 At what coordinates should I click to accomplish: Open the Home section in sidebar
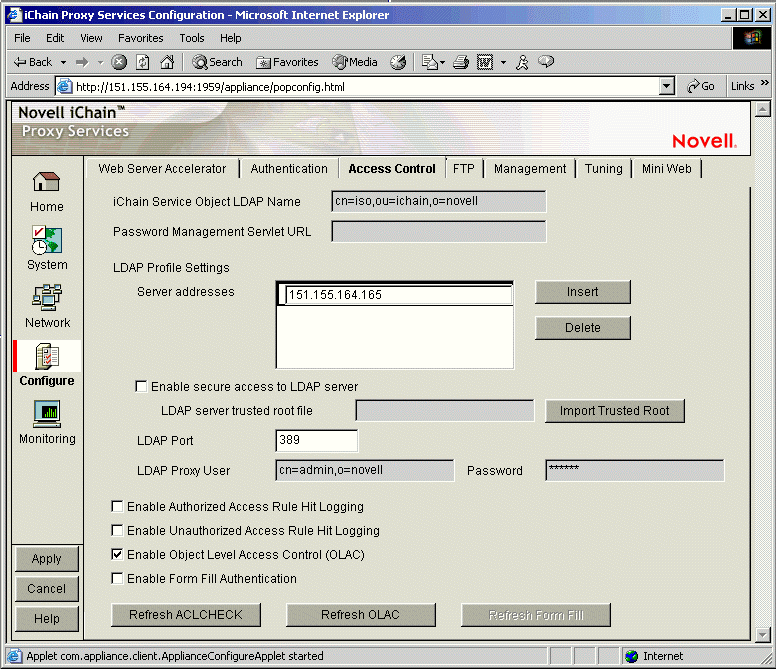tap(46, 183)
